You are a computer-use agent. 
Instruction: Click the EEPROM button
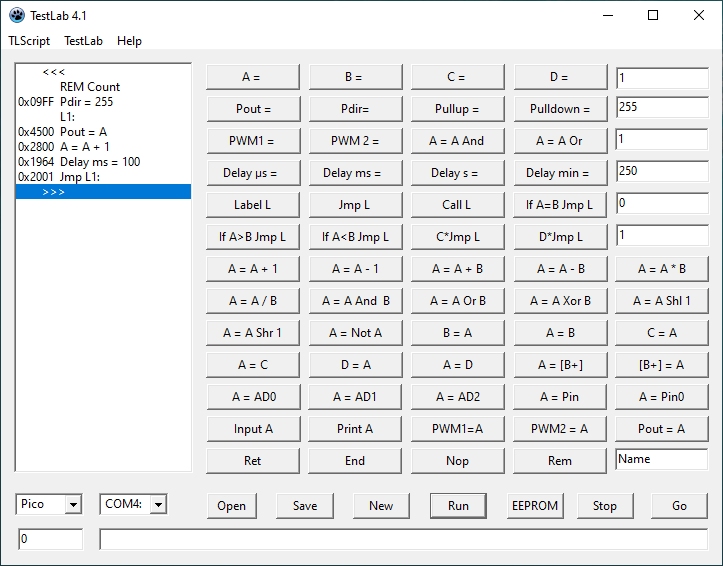[x=535, y=505]
